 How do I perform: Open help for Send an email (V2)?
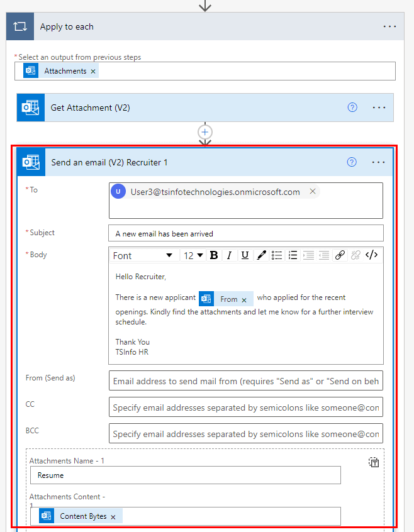point(352,162)
